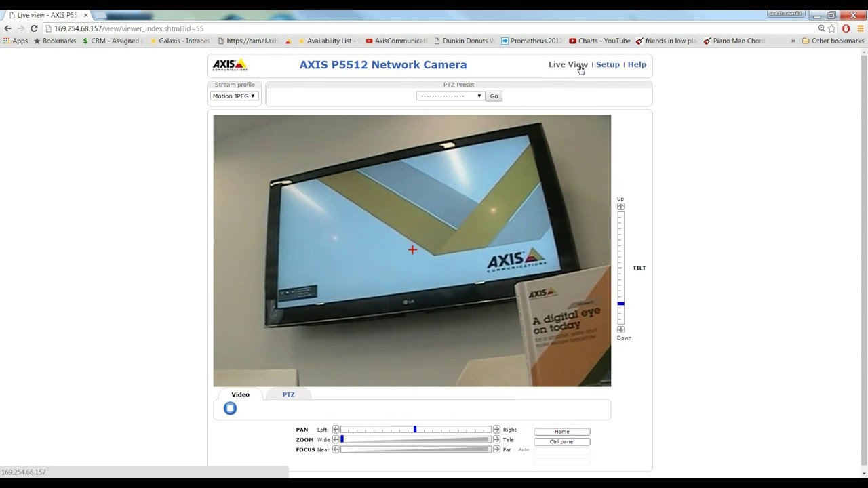Click the red crosshair in the video image

(x=412, y=250)
